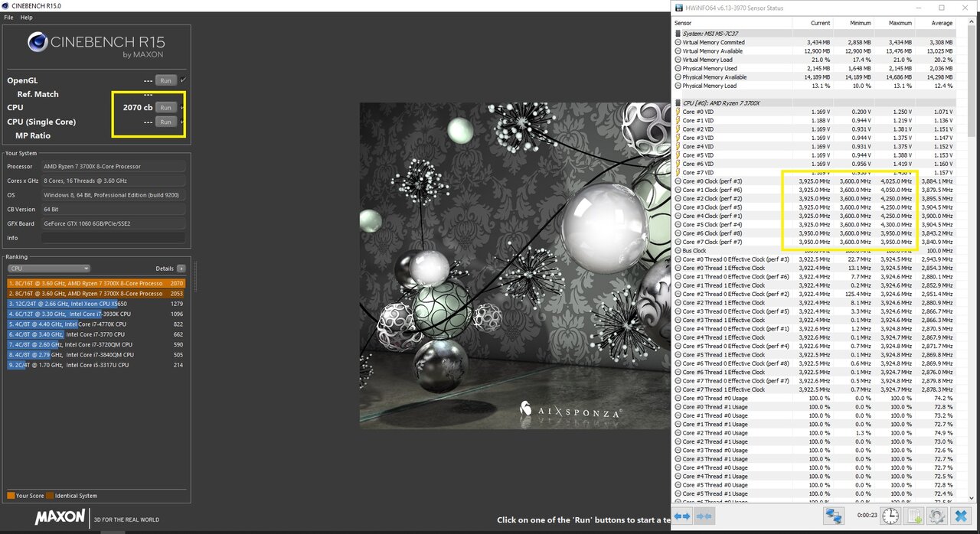Expand sensor columns with the blue outward arrows
Viewport: 980px width, 534px height.
tap(683, 516)
